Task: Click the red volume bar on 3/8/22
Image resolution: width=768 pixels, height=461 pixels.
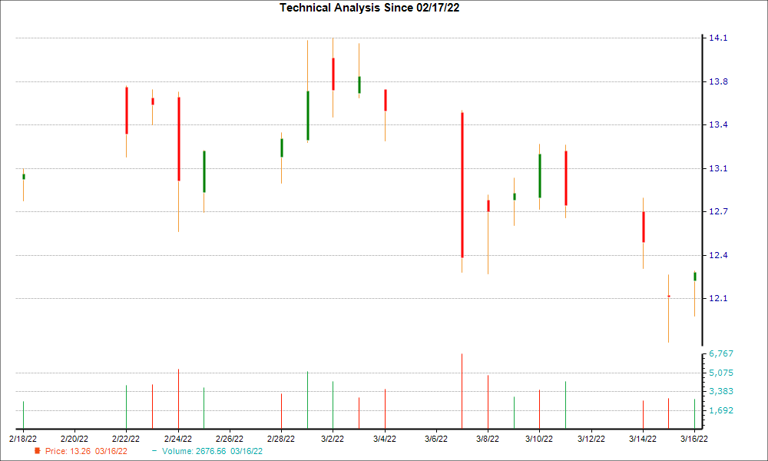Action: tap(488, 402)
